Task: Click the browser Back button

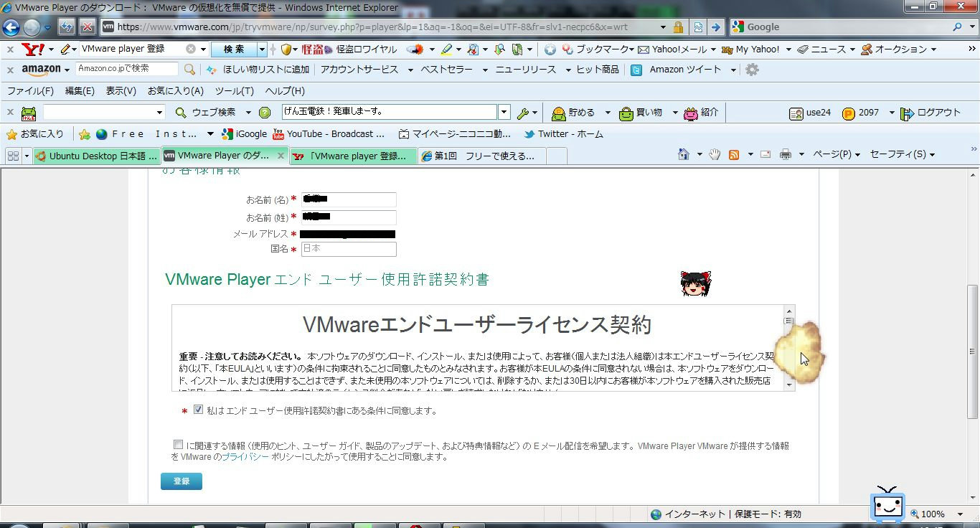Action: click(x=11, y=27)
